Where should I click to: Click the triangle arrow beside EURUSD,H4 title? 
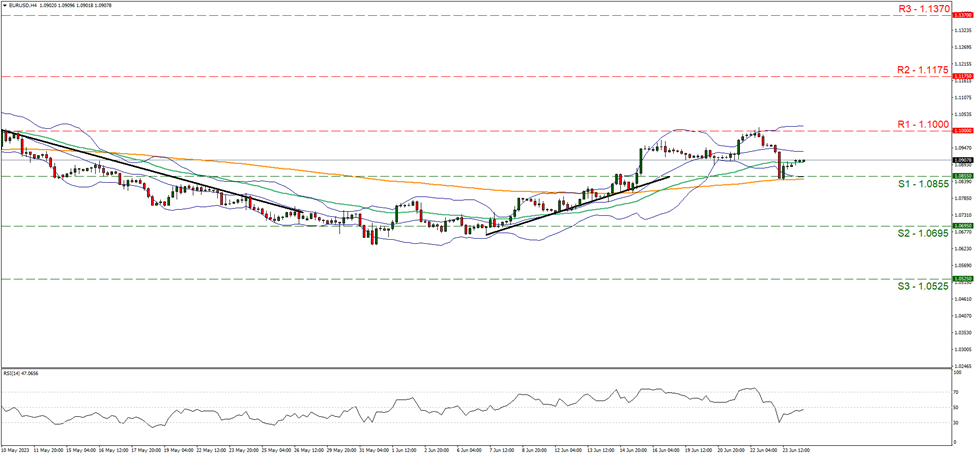tap(4, 5)
